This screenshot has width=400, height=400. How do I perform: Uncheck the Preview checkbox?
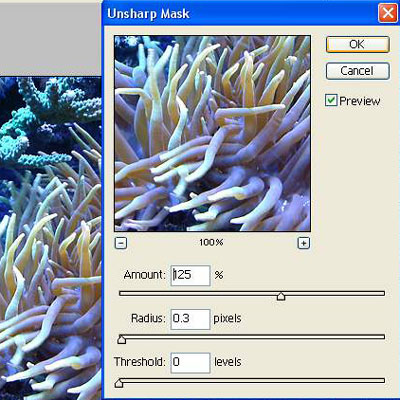331,100
